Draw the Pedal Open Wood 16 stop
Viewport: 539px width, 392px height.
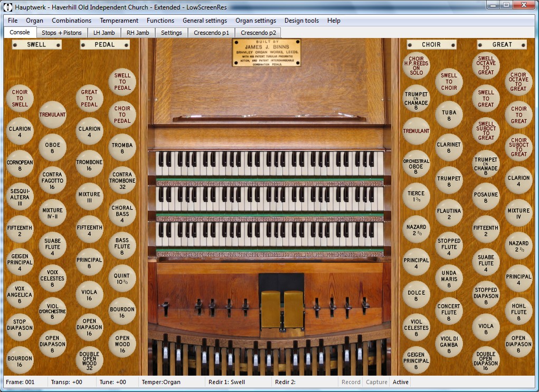(x=122, y=344)
